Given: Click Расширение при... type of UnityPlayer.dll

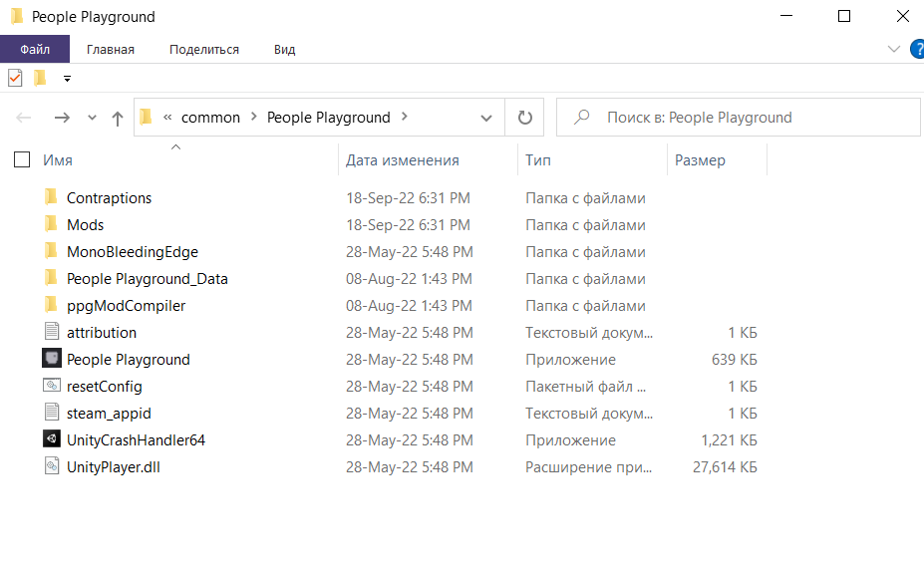Looking at the screenshot, I should (588, 467).
